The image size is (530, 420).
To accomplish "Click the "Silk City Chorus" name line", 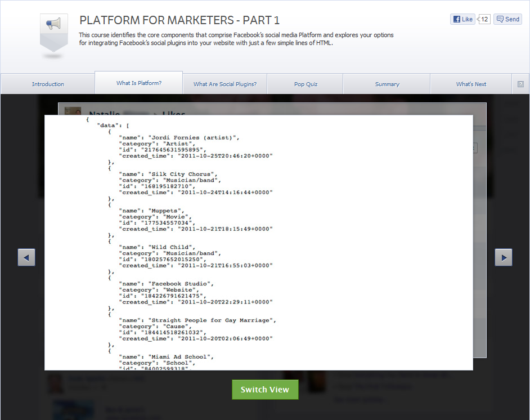I will 168,174.
